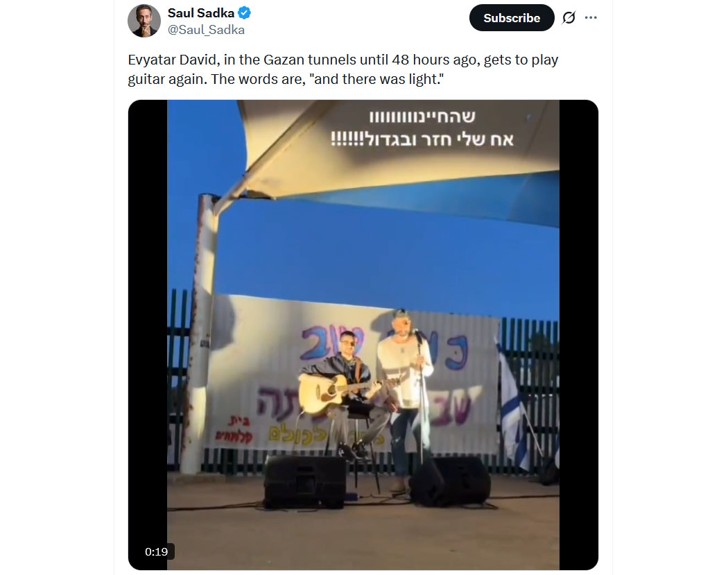Click the white pole in the video
The height and width of the screenshot is (575, 728).
click(200, 333)
